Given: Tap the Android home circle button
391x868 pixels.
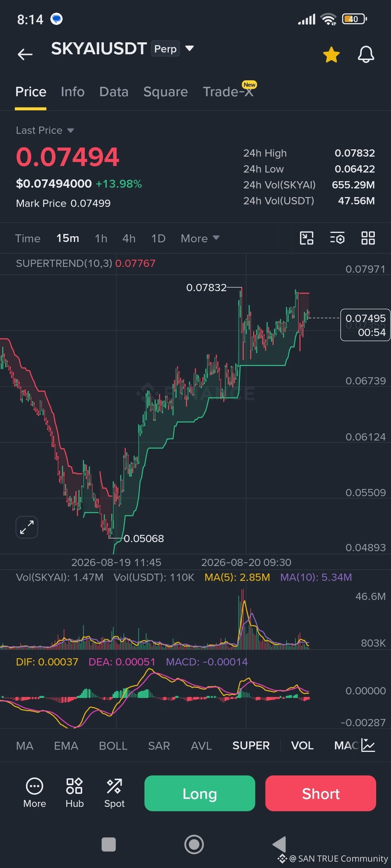Looking at the screenshot, I should tap(194, 844).
